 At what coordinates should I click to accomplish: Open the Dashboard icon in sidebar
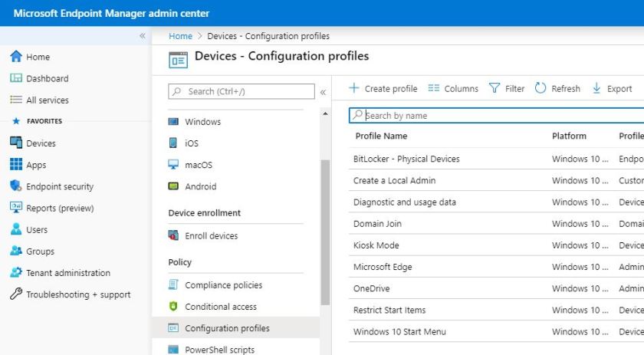point(15,78)
